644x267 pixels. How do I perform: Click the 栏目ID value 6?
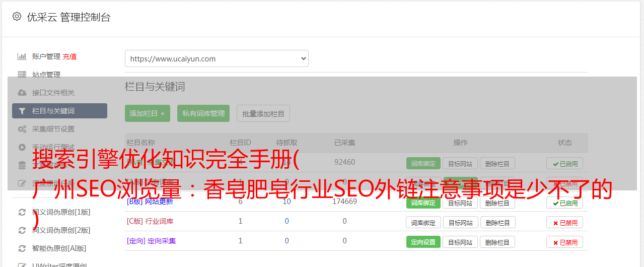coord(240,202)
